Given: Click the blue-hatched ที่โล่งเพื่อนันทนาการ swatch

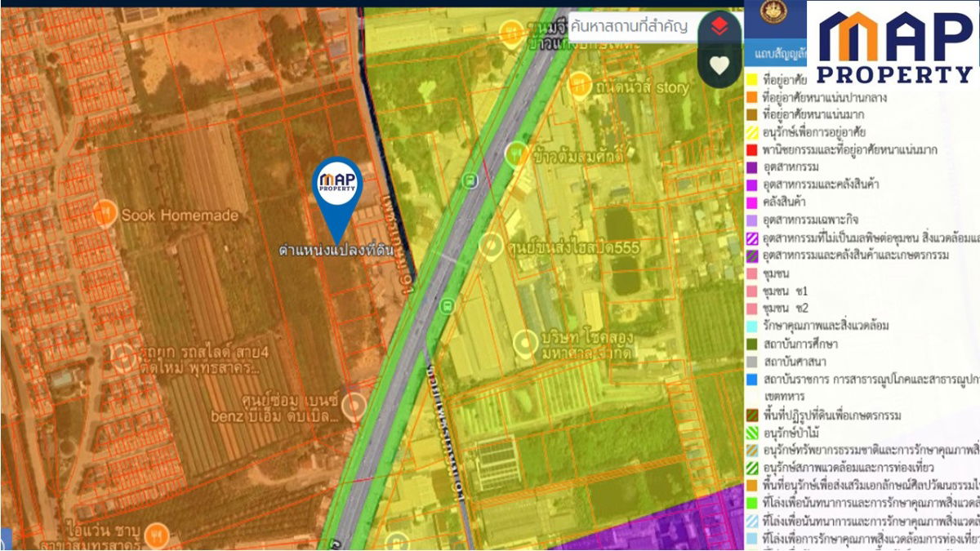Looking at the screenshot, I should 751,521.
